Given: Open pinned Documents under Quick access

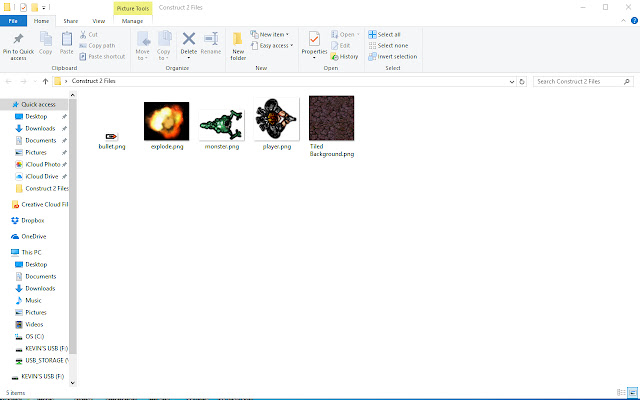Looking at the screenshot, I should (40, 140).
